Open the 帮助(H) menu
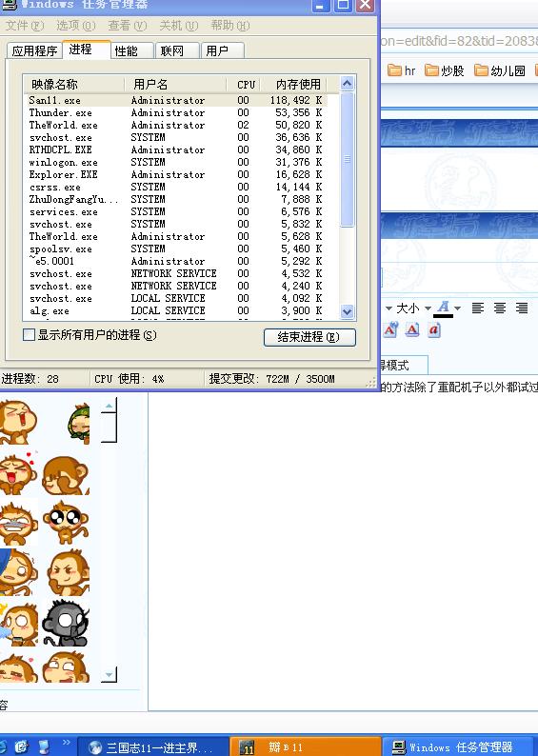The width and height of the screenshot is (538, 756). pyautogui.click(x=229, y=25)
